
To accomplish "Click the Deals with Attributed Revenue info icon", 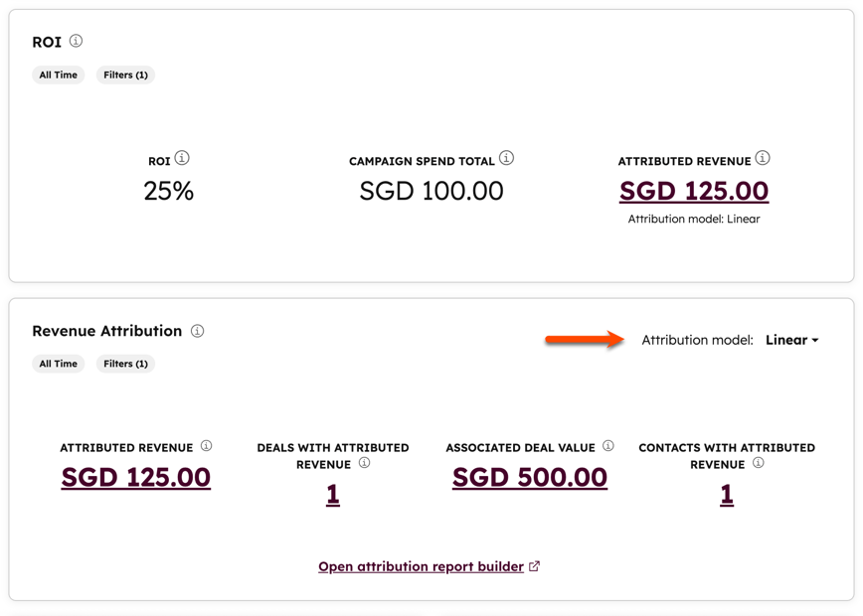I will pos(364,462).
